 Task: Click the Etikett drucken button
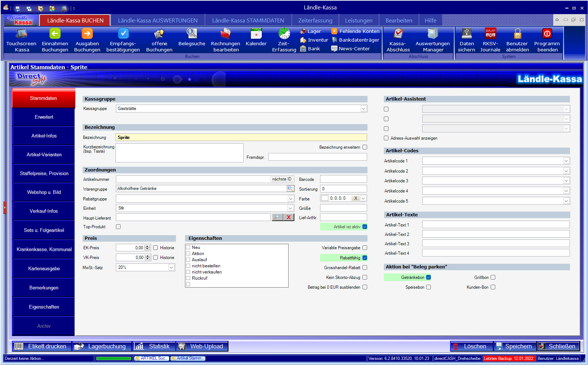click(x=42, y=346)
